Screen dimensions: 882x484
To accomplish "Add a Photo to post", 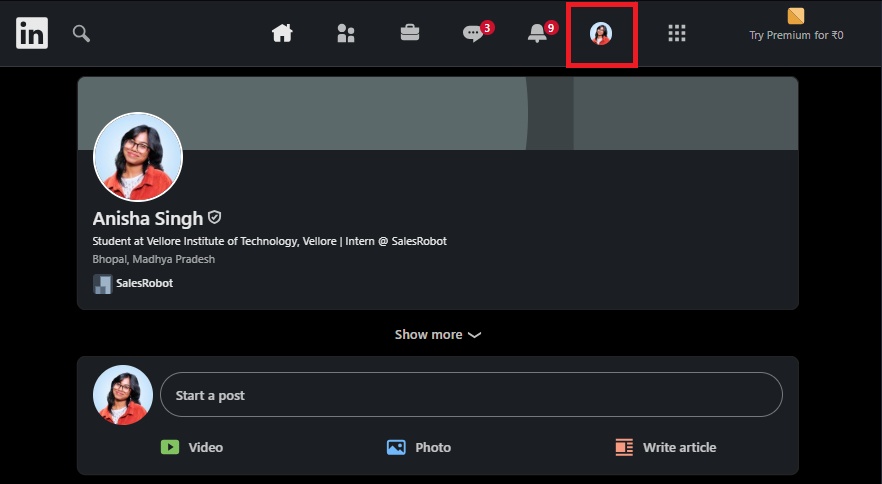I will pyautogui.click(x=433, y=447).
